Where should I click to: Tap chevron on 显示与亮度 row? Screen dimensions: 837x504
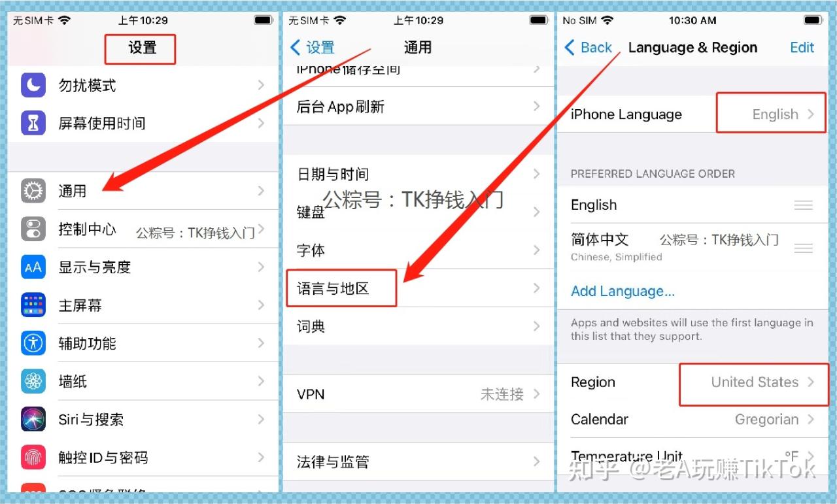(x=261, y=267)
